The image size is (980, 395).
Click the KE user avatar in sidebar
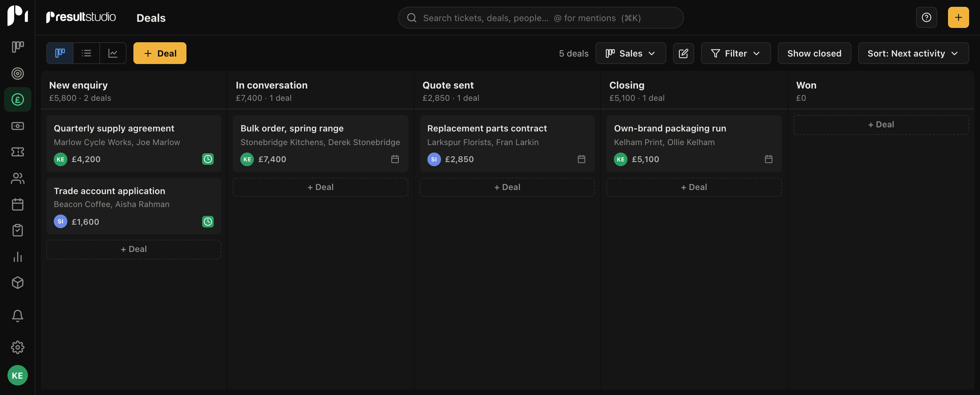point(17,375)
